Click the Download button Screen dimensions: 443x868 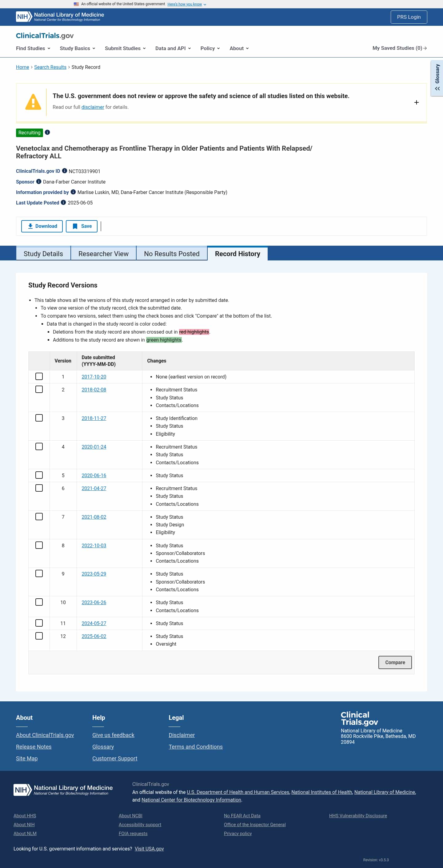[42, 226]
